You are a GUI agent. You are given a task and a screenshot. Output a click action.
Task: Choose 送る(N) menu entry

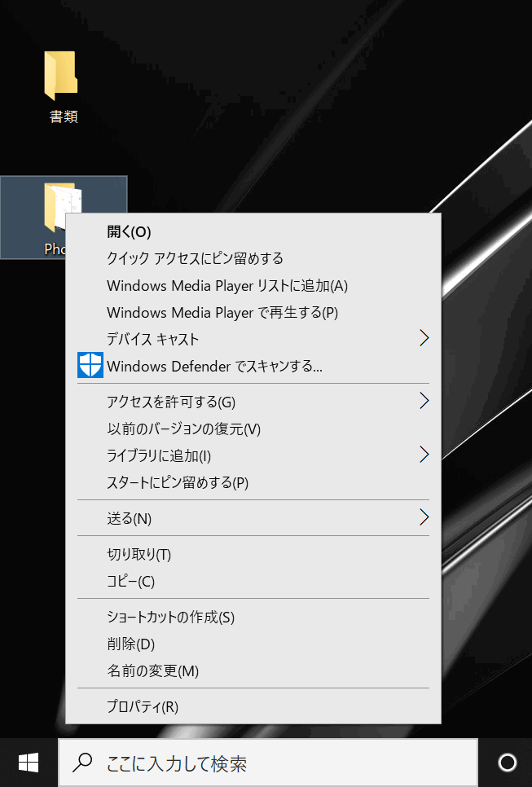click(x=253, y=518)
